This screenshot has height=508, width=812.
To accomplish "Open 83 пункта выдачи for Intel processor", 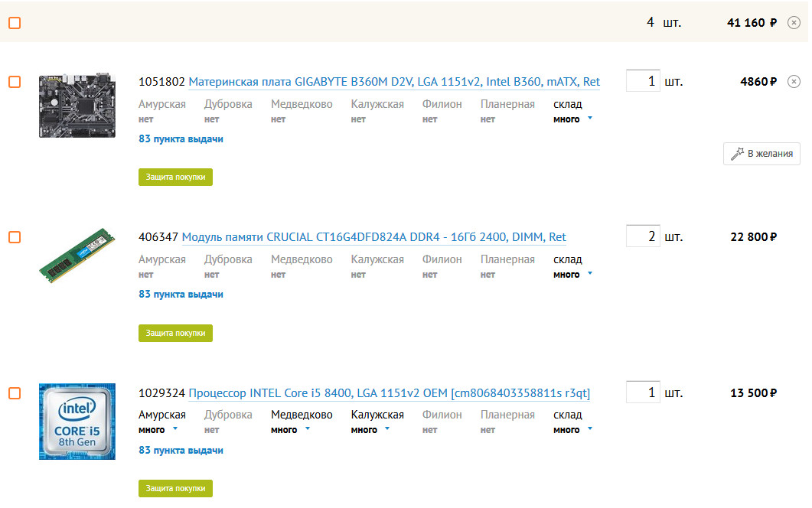I will pyautogui.click(x=181, y=450).
